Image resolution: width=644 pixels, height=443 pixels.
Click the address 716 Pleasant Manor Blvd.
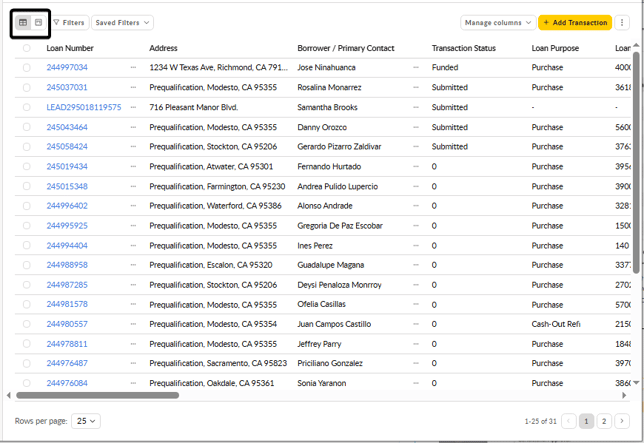193,107
